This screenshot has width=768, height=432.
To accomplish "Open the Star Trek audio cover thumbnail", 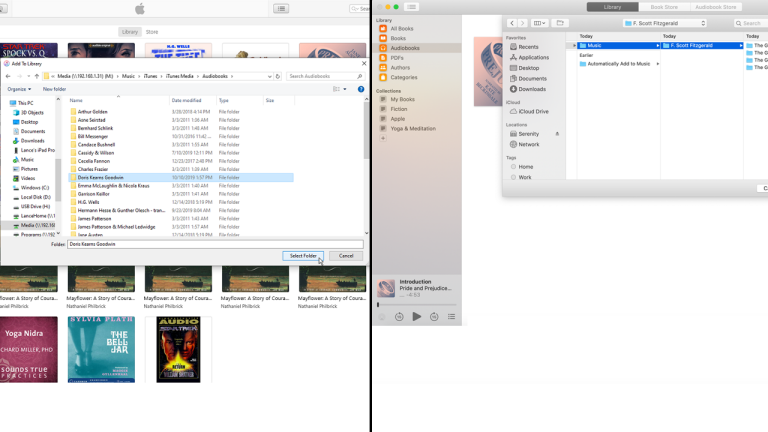I will (x=178, y=349).
